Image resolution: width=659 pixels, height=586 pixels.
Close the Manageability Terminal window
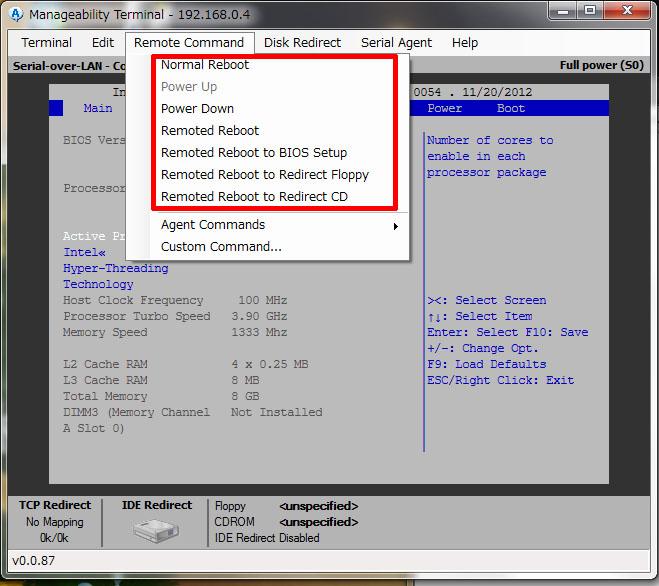pyautogui.click(x=627, y=10)
